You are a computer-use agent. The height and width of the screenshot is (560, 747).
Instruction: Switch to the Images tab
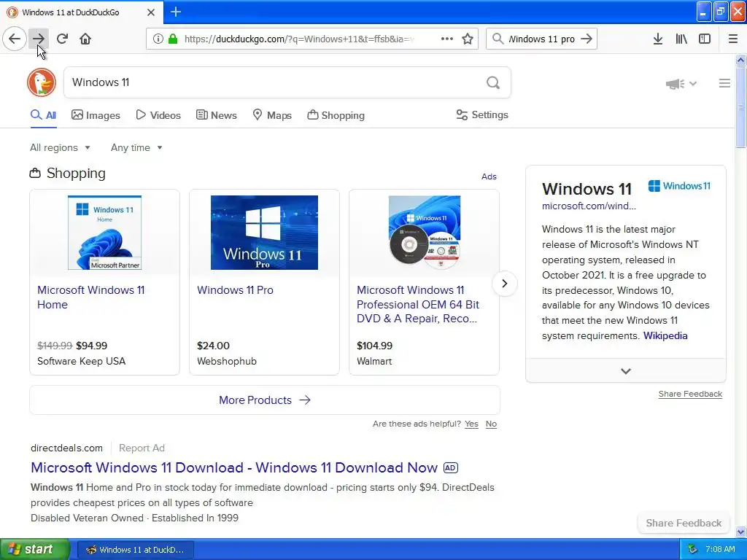click(x=96, y=115)
